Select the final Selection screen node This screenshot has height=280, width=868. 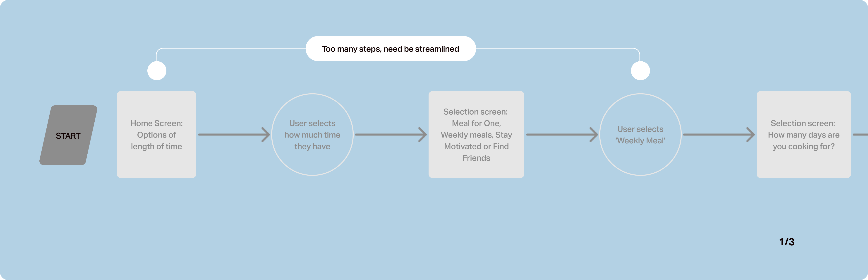806,143
